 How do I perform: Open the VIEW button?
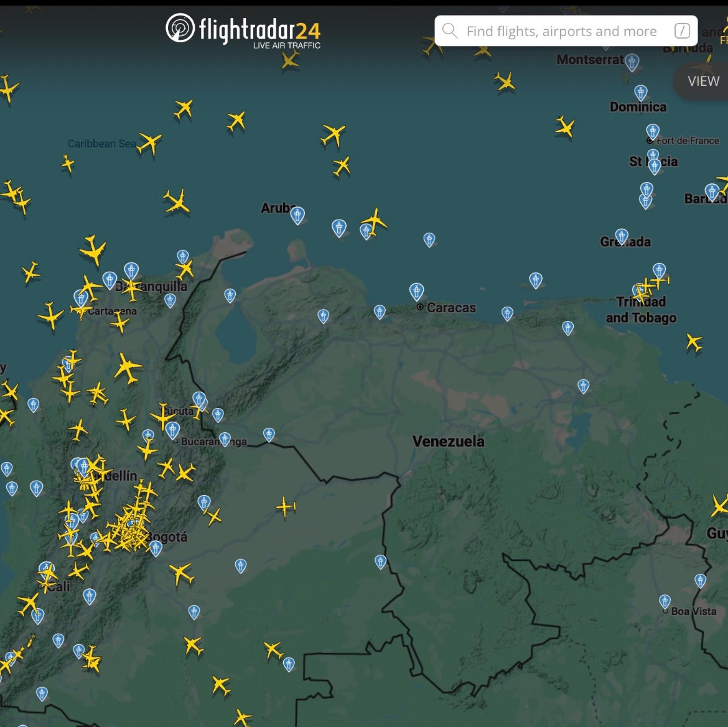click(x=703, y=81)
